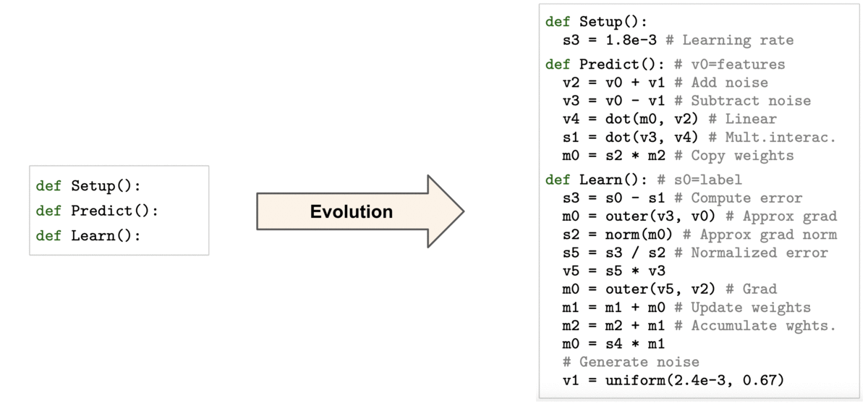Click the line 'v4 = dot(m0, v2) # Linear'
Image resolution: width=868 pixels, height=409 pixels.
[669, 119]
